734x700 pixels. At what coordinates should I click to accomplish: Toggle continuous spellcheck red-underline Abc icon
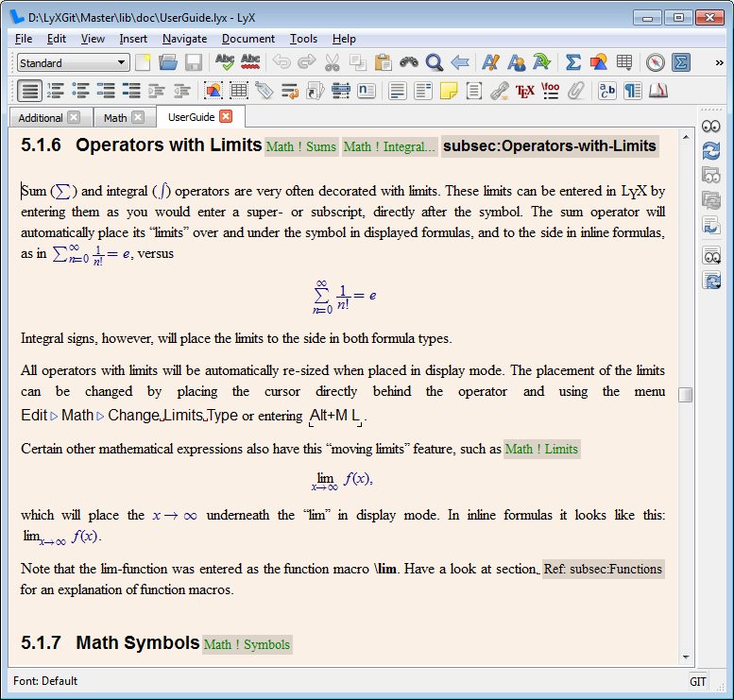(250, 62)
